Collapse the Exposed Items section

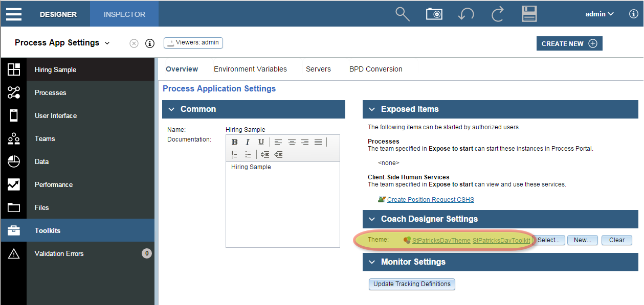click(x=371, y=109)
